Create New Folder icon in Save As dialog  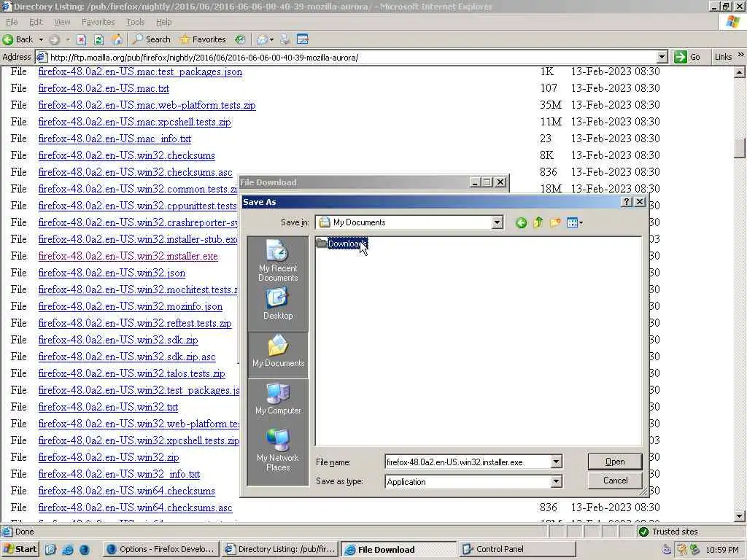[x=555, y=222]
